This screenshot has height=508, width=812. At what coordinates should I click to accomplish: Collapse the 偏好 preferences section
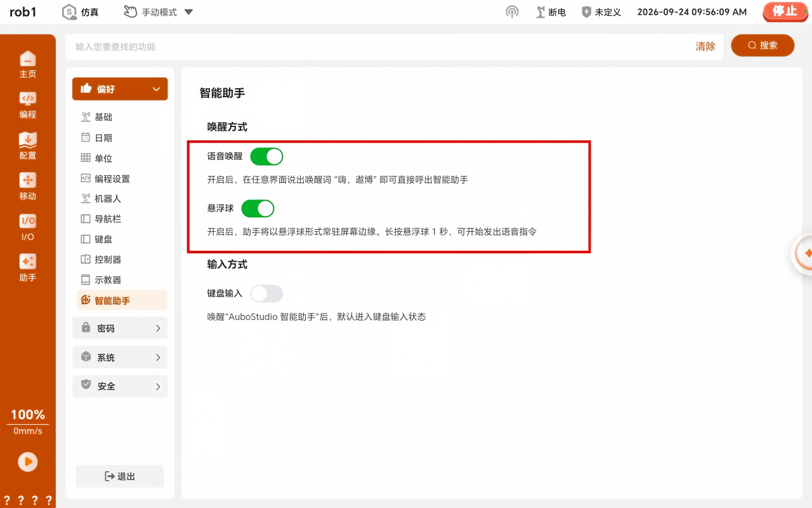point(120,89)
